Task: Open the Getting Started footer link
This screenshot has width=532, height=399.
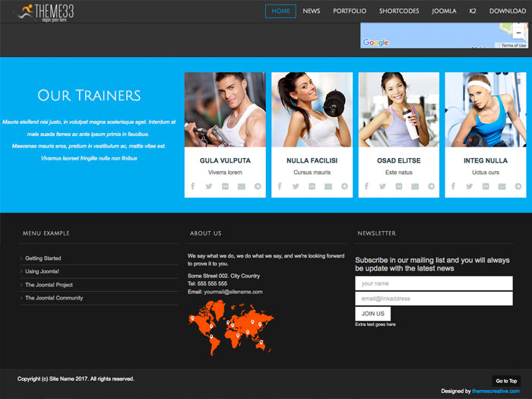Action: pos(43,258)
